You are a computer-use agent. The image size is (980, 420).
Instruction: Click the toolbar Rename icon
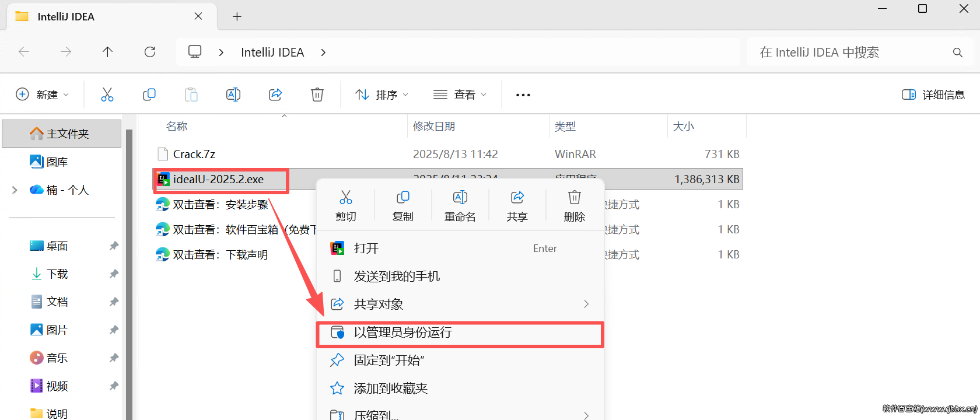(233, 94)
